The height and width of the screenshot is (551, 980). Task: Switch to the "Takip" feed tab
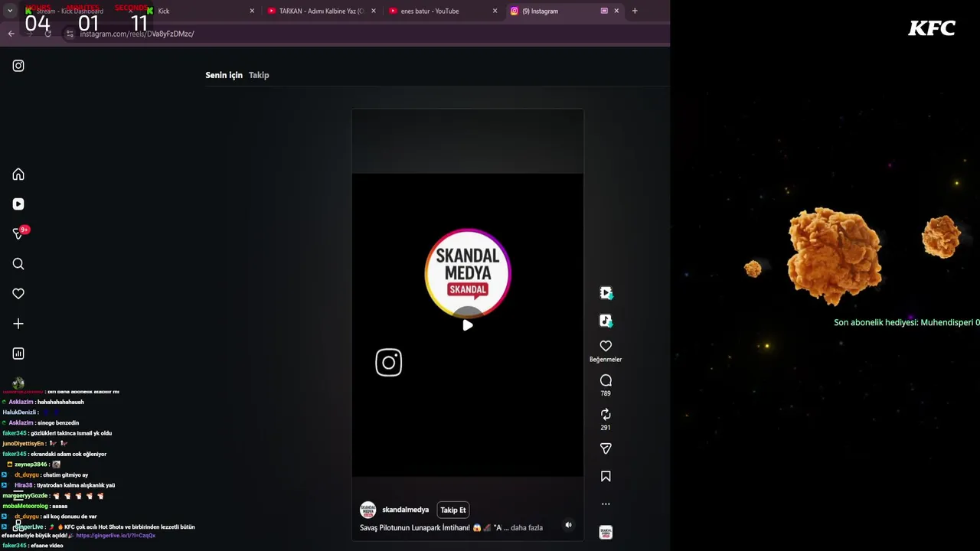[259, 75]
